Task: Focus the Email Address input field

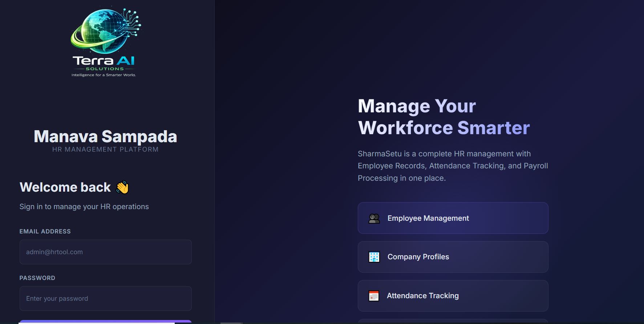Action: pyautogui.click(x=105, y=252)
